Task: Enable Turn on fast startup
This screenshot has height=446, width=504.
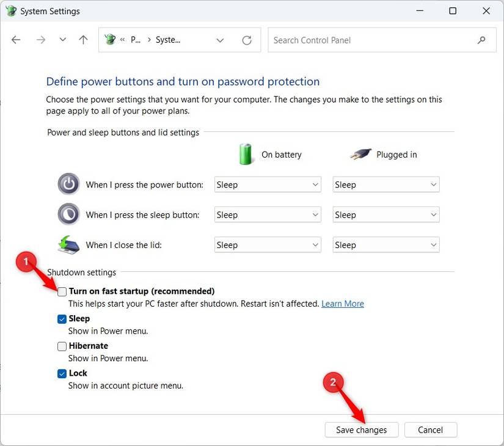Action: (x=62, y=291)
